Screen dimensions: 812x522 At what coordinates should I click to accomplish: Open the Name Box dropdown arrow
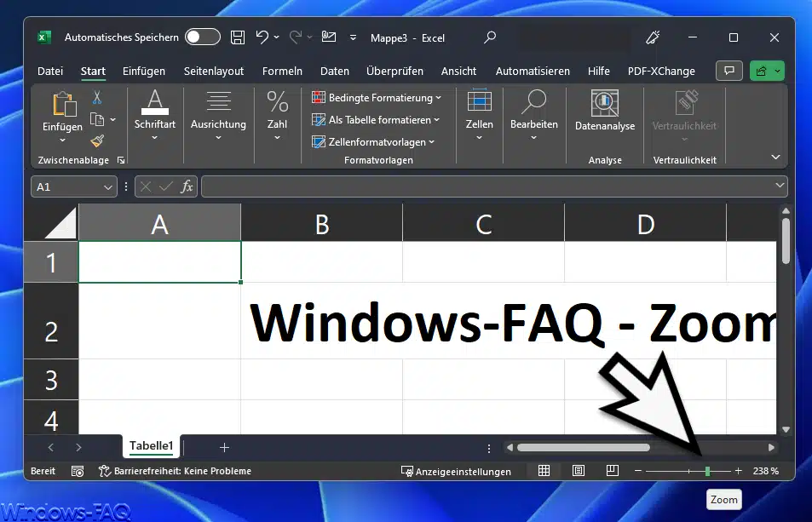click(x=107, y=186)
